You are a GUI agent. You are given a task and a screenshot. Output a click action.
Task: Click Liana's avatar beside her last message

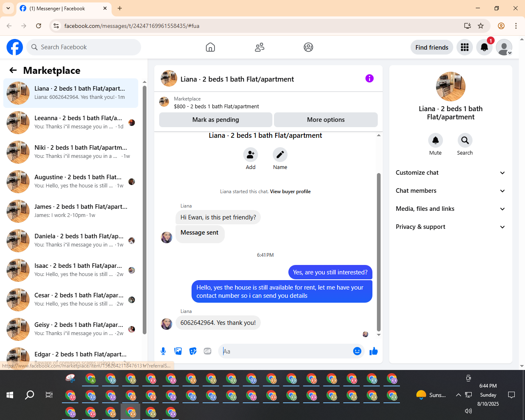coord(167,324)
